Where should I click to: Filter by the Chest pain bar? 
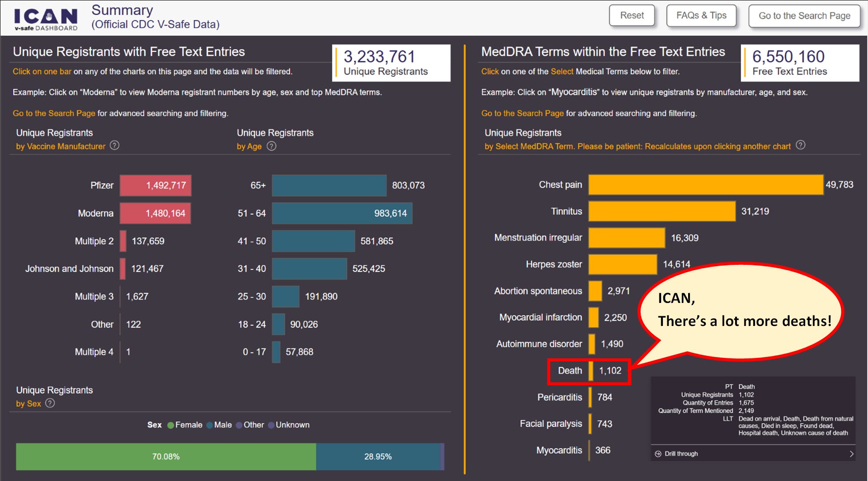(706, 185)
